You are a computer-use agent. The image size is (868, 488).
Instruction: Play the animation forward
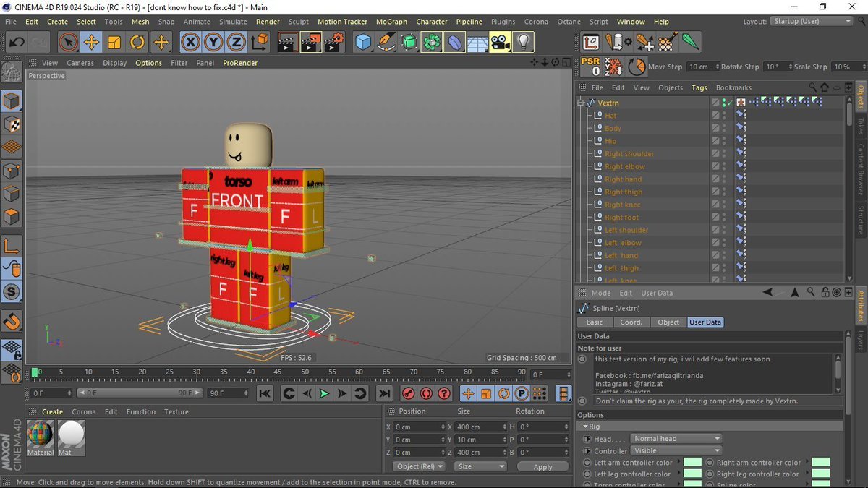(324, 393)
